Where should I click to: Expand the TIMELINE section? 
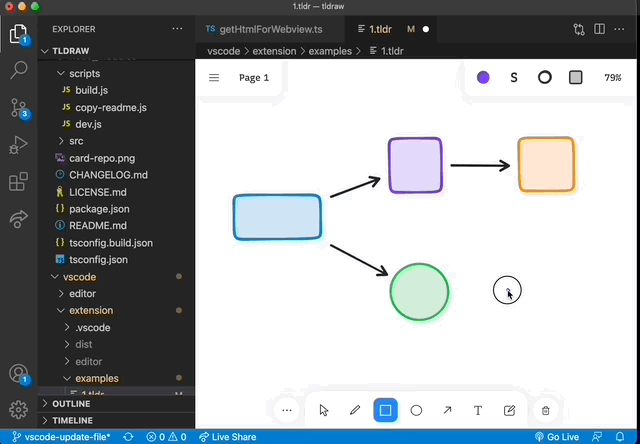tap(116, 420)
